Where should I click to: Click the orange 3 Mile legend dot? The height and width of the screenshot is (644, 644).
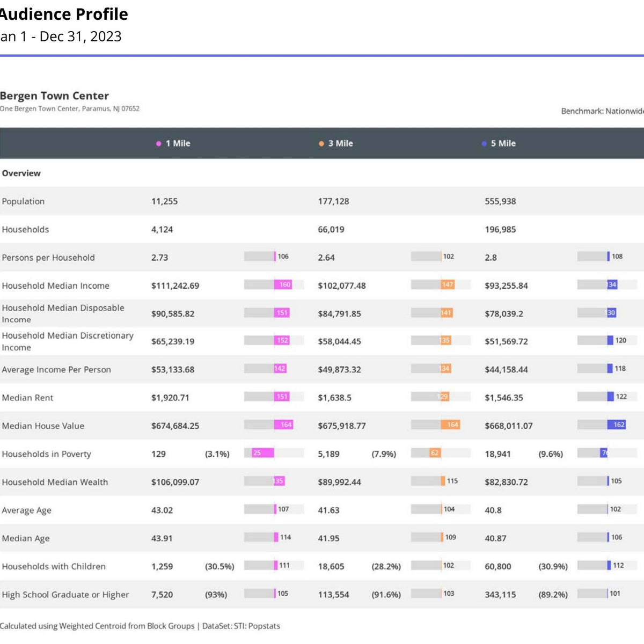coord(321,144)
